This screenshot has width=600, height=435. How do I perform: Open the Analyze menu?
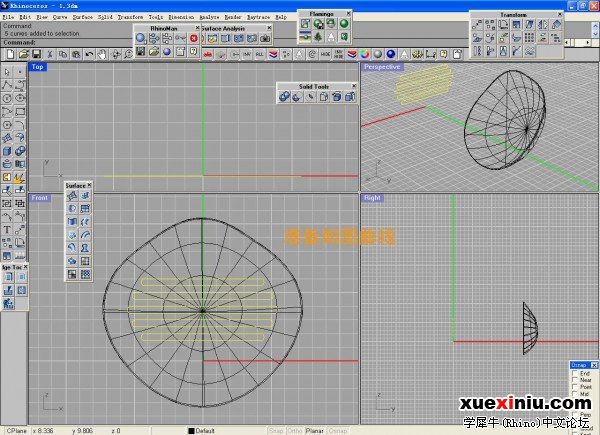tap(209, 17)
